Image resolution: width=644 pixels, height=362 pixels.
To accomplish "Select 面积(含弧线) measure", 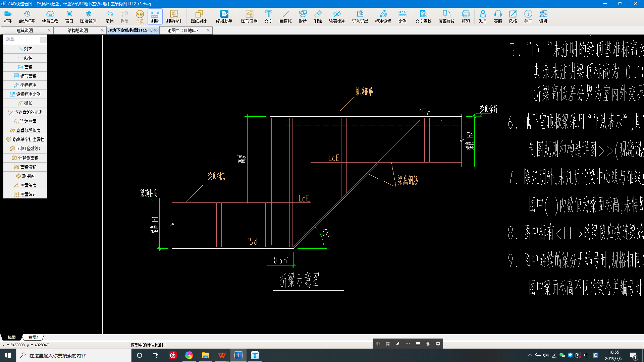I will [x=25, y=148].
